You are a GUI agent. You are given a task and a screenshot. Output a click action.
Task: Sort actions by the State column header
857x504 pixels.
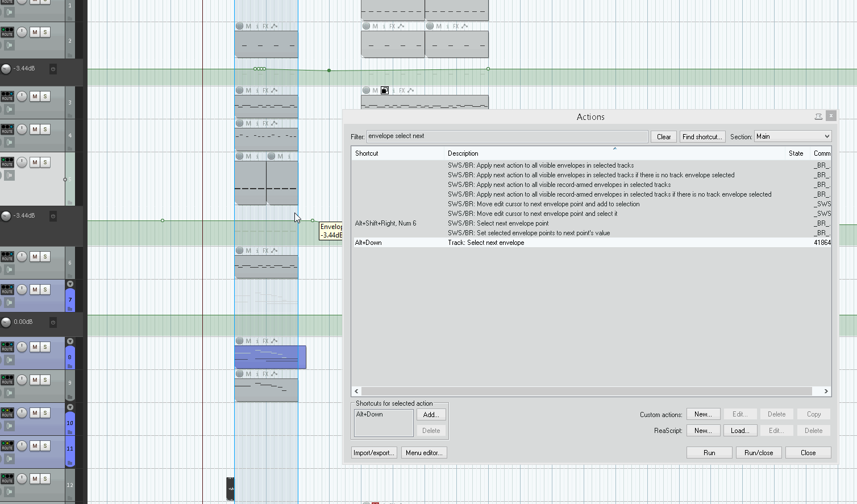[797, 153]
